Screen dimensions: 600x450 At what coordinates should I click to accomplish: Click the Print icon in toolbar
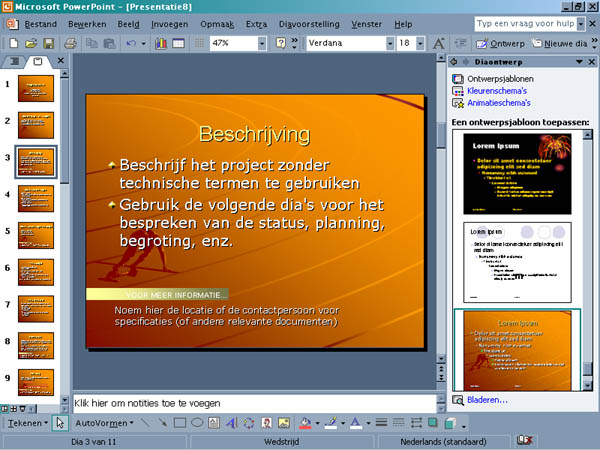click(x=69, y=44)
